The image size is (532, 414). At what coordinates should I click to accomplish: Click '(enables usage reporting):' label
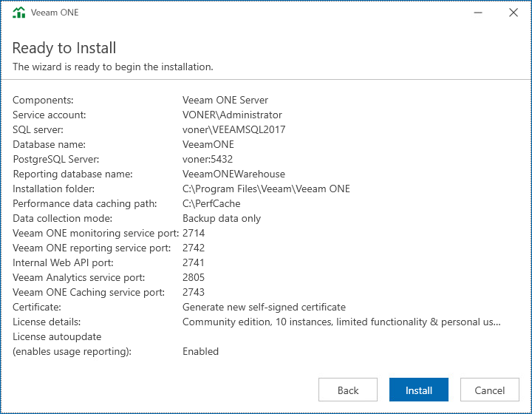[x=72, y=352]
